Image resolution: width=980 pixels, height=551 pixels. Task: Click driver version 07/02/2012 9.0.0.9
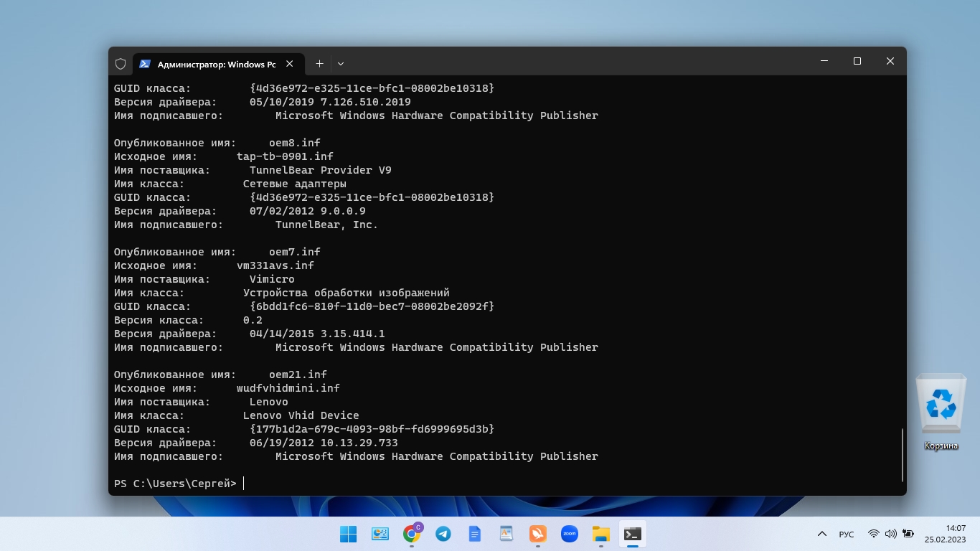pyautogui.click(x=308, y=211)
